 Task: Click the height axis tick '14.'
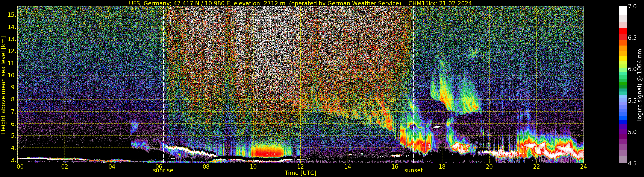pyautogui.click(x=12, y=27)
